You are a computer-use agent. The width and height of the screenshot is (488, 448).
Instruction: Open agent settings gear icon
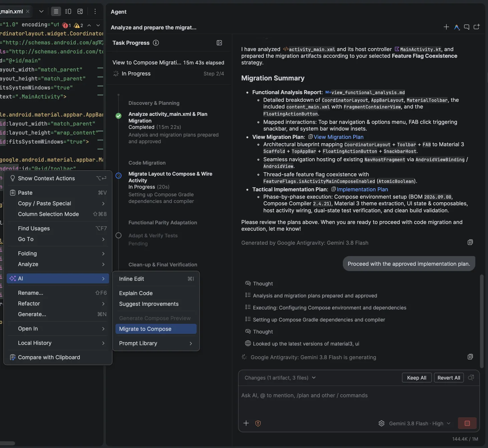382,423
